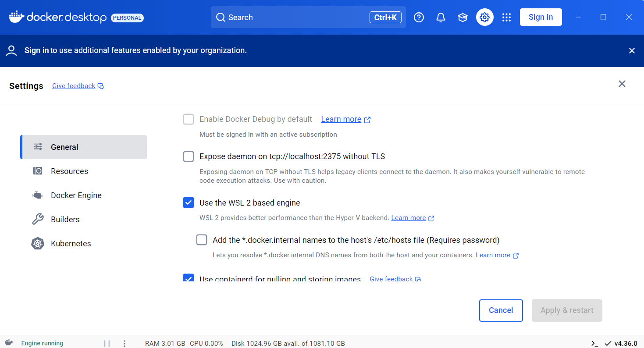Open the Docker Engine settings tab

click(83, 195)
